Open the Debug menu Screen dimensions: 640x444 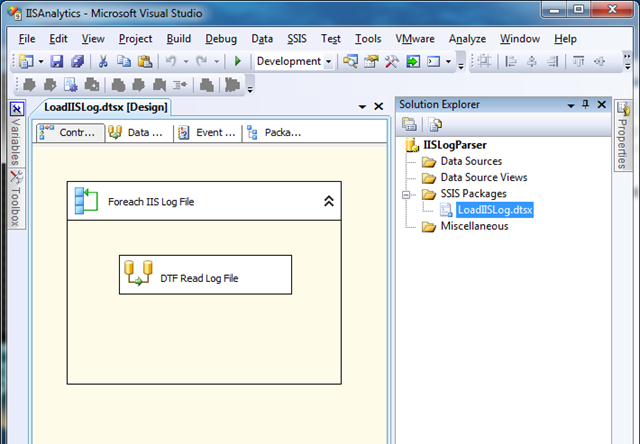point(221,39)
